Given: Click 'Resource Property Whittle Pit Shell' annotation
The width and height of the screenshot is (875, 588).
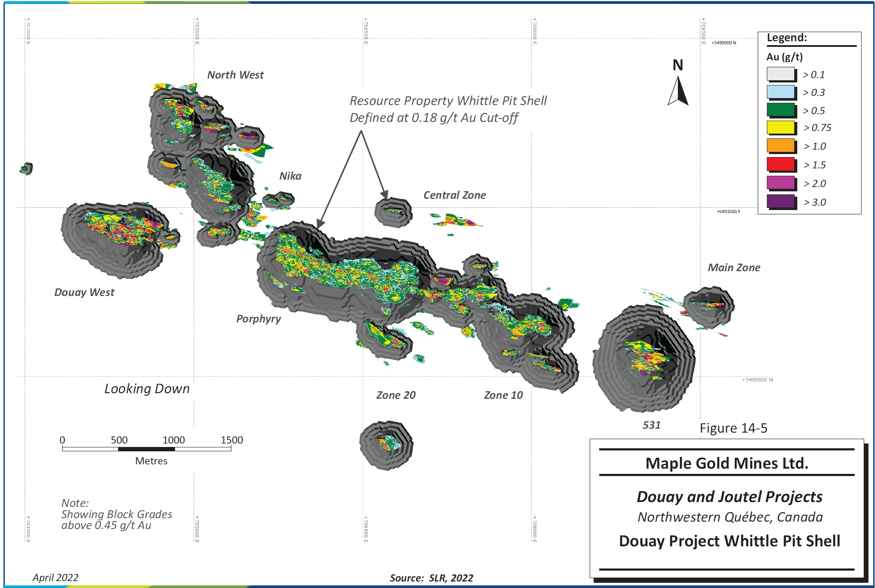Looking at the screenshot, I should [x=448, y=101].
